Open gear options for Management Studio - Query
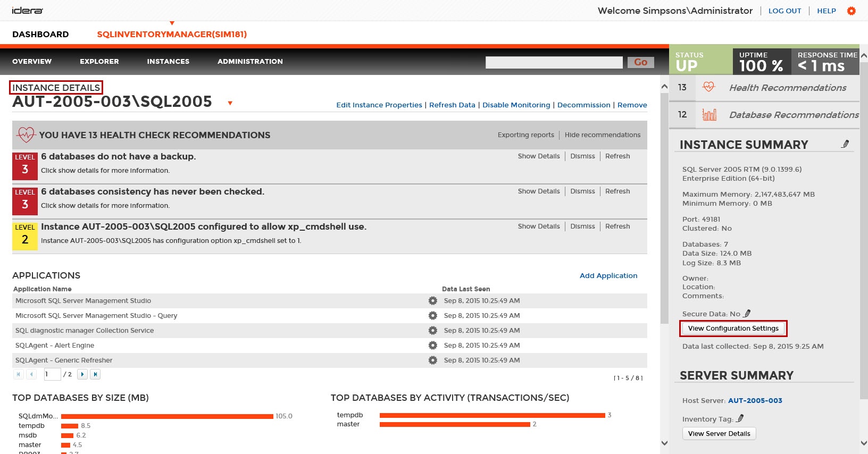Screen dimensions: 868x454 (433, 316)
